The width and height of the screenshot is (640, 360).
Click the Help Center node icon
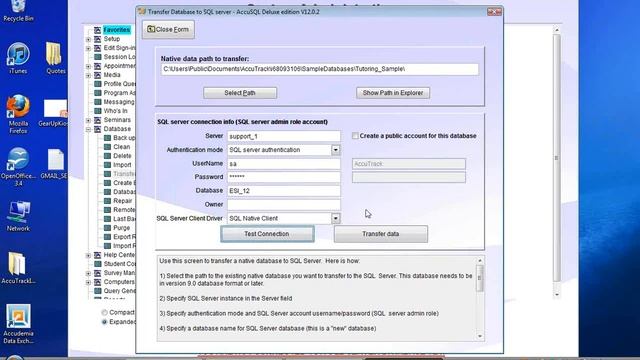98,255
